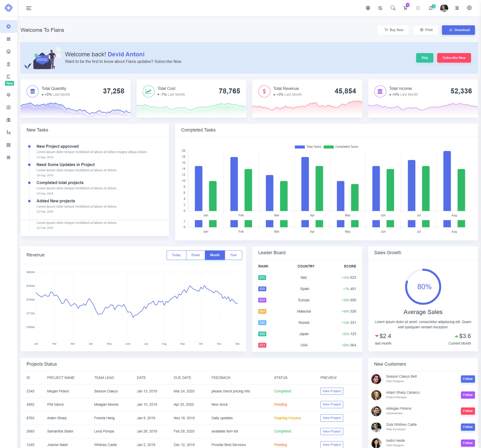Follow Season Claeys Belt
The image size is (481, 448).
coord(467,379)
